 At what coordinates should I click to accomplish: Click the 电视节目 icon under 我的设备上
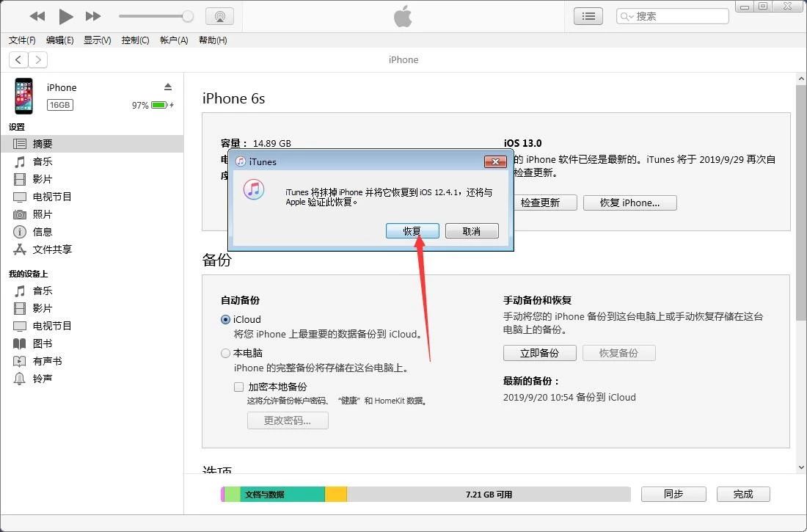point(20,326)
